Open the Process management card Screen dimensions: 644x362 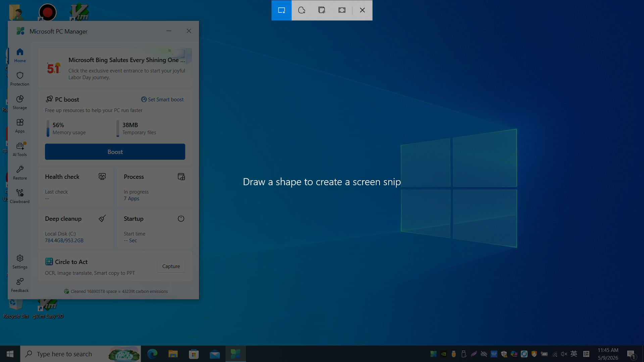click(x=154, y=187)
